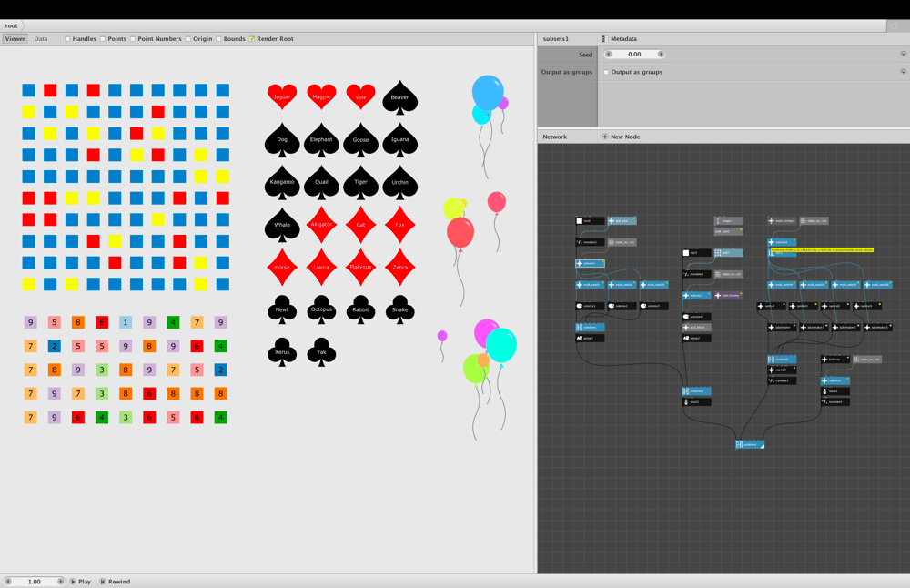Click the highlighted subsets1 node
Screen dimensions: 910x588
click(590, 264)
